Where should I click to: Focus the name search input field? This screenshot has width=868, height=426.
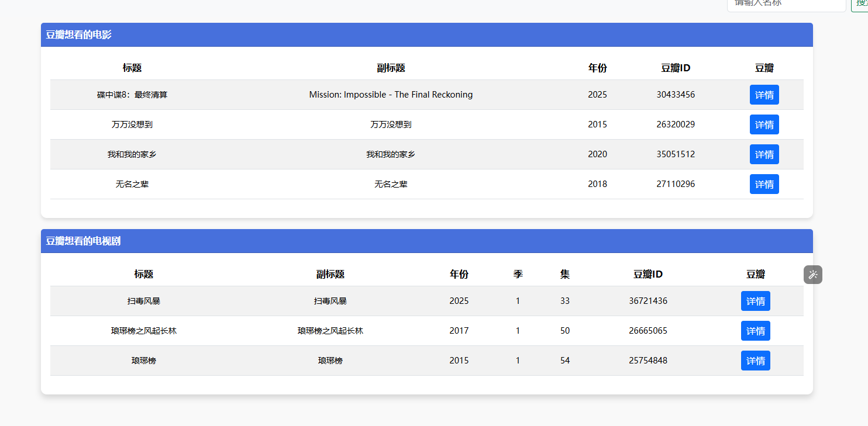coord(786,4)
